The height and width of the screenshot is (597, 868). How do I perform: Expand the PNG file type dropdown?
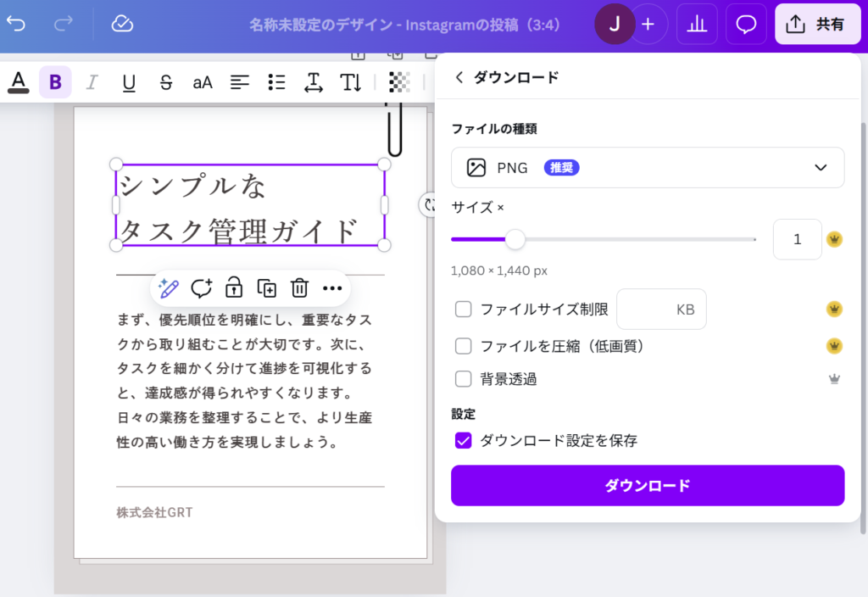[648, 168]
